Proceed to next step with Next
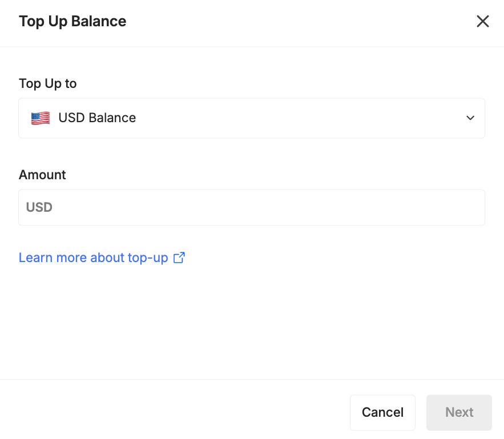The image size is (504, 439). (459, 412)
